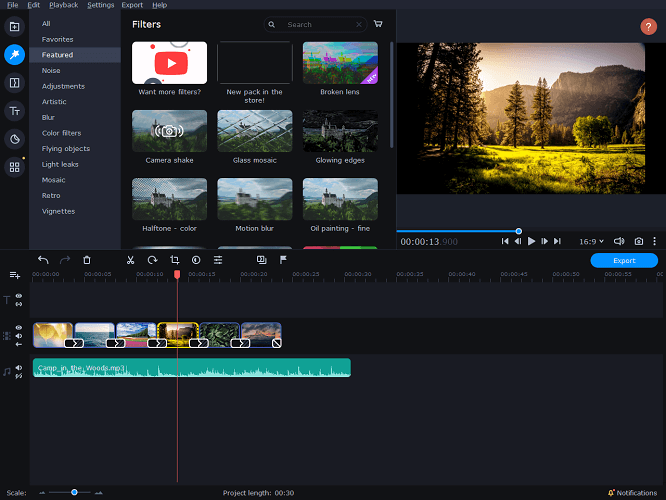The width and height of the screenshot is (666, 500).
Task: Select the Camp in the Woods.mp3 audio clip
Action: pos(192,367)
